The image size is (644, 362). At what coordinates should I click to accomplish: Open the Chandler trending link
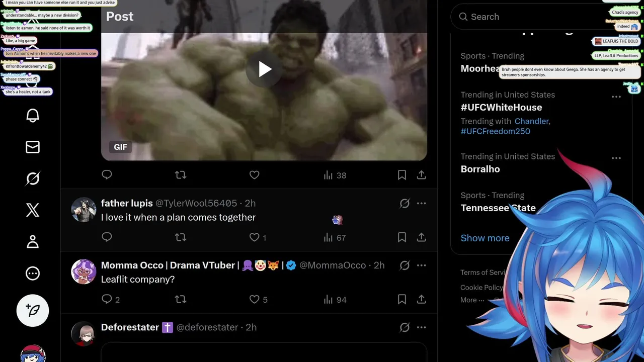click(x=531, y=121)
